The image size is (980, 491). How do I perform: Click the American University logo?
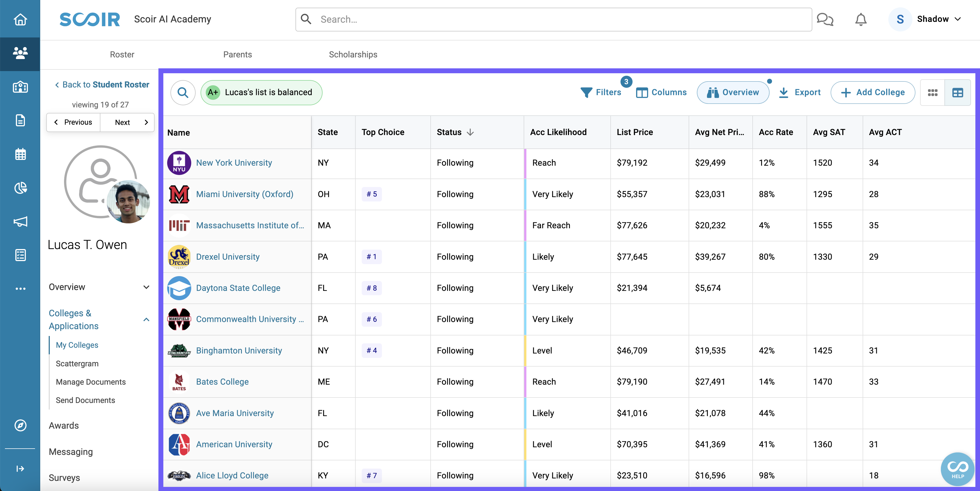click(x=179, y=444)
